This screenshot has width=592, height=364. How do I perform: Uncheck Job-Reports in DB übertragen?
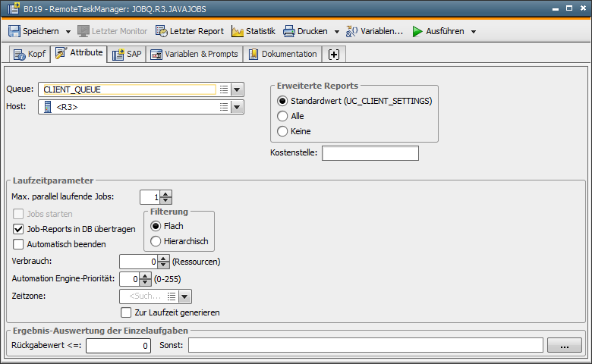(19, 228)
